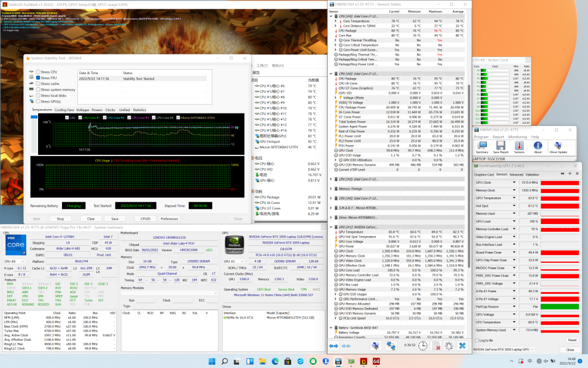
Task: Switch to Cooling Fans tab in AIDA64
Action: (x=64, y=110)
